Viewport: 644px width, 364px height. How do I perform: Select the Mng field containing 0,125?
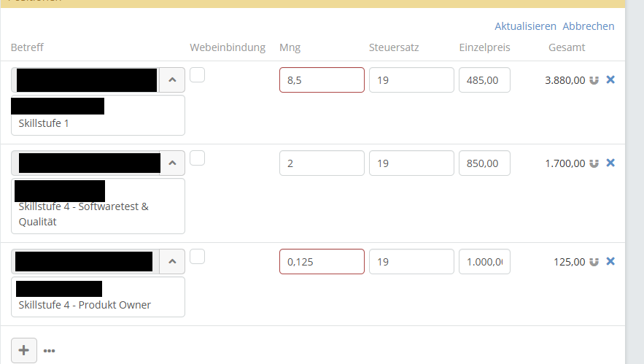(x=322, y=261)
